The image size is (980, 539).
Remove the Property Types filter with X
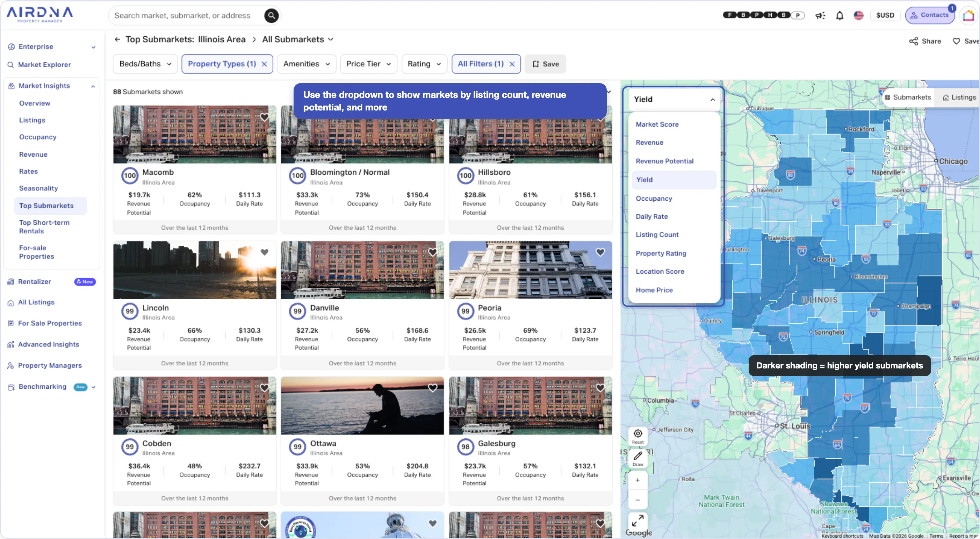(265, 64)
